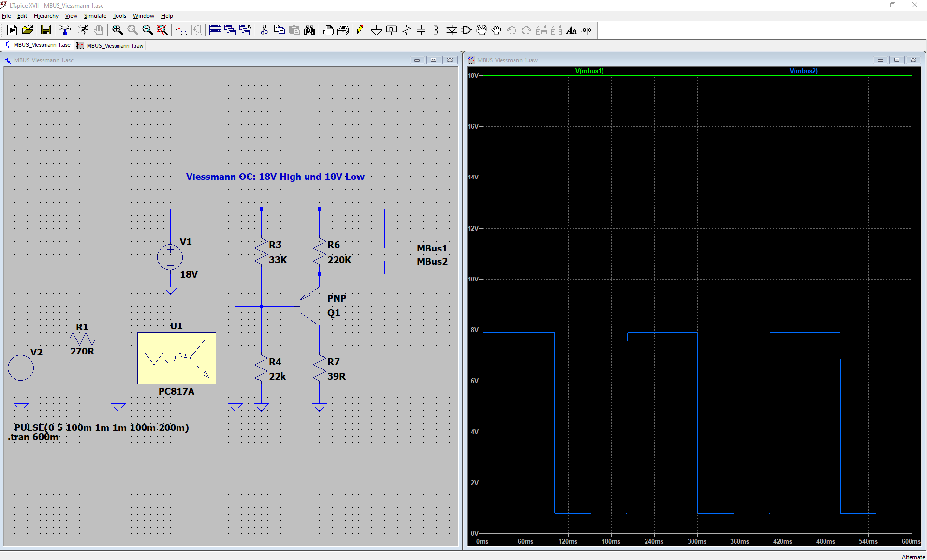The image size is (927, 560).
Task: Place a capacitor component
Action: (x=421, y=30)
